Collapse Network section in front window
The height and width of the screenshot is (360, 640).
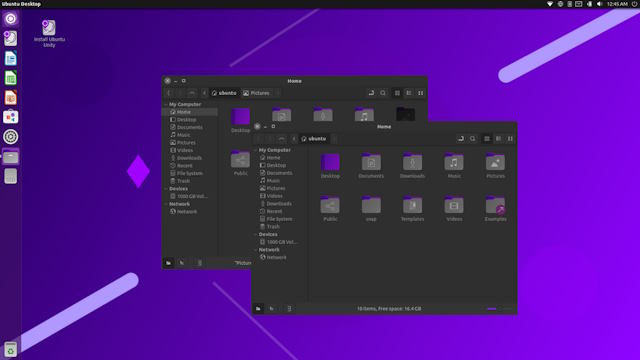coord(256,250)
